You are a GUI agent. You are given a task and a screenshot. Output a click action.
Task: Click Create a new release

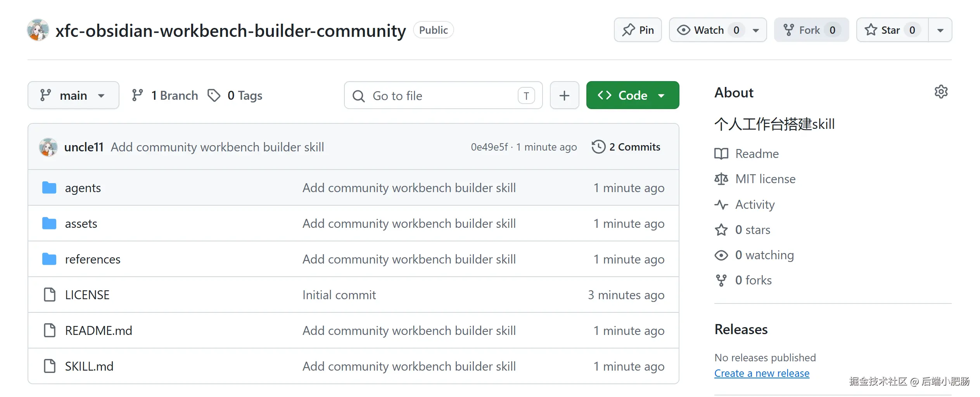click(762, 373)
